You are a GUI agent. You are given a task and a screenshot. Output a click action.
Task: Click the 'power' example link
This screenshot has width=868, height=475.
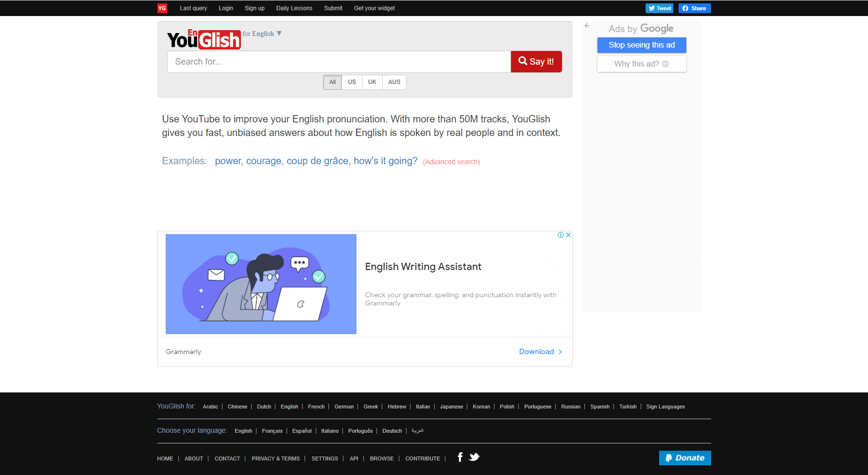(x=228, y=161)
